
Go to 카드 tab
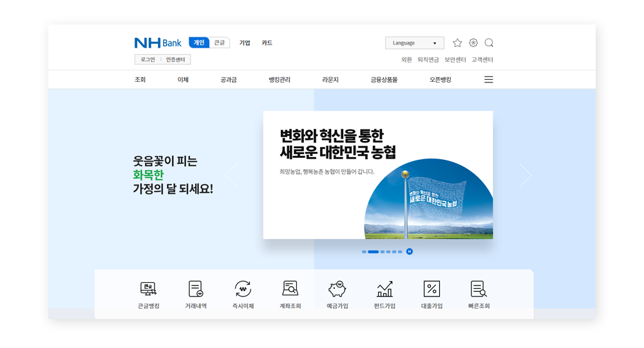point(267,43)
